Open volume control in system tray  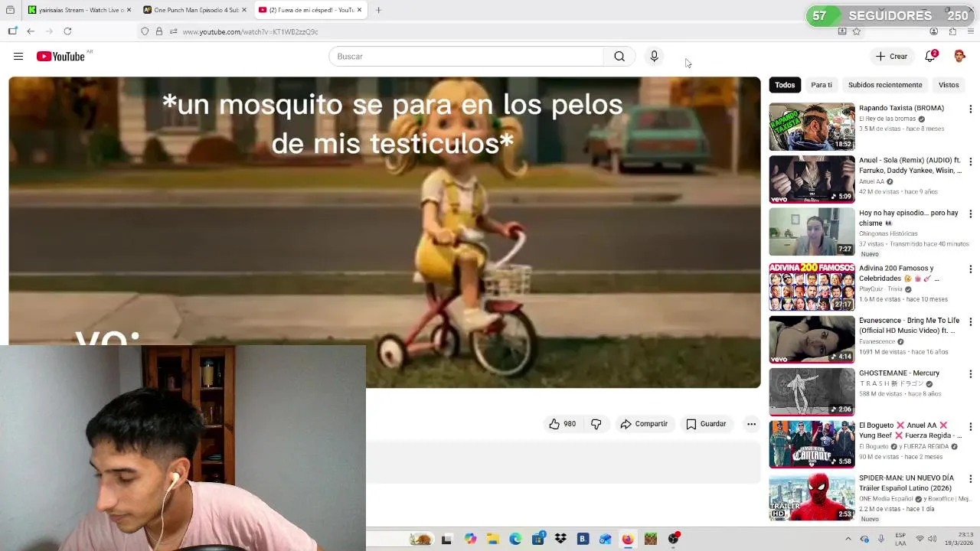point(933,539)
